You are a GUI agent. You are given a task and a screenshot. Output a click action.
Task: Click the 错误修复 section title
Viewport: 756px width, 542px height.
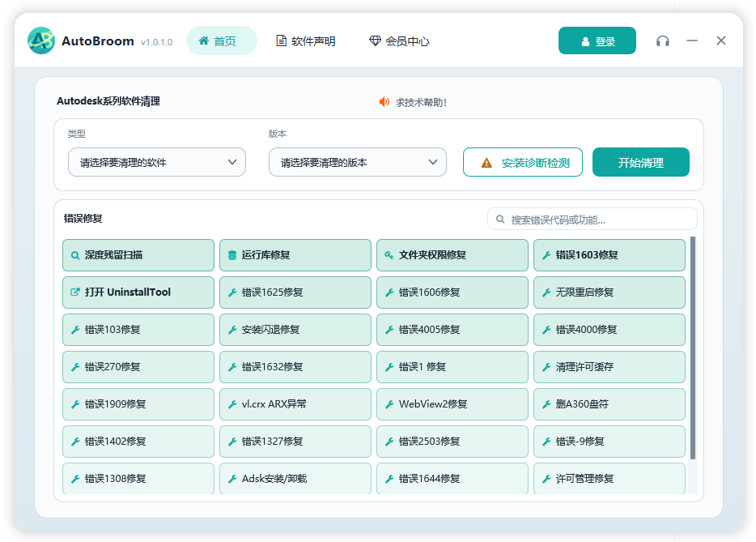pos(83,219)
